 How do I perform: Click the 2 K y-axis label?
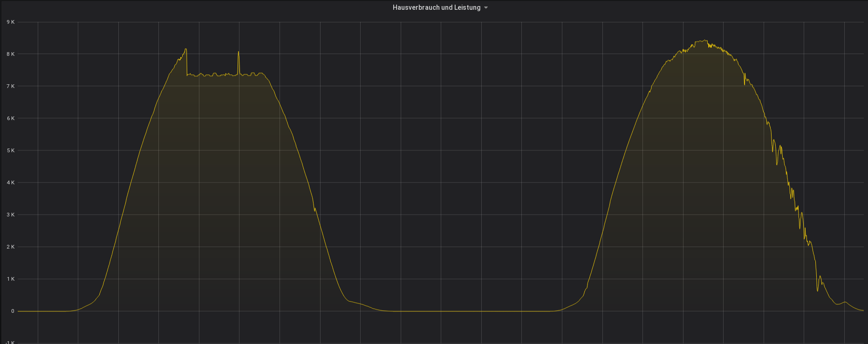[11, 247]
